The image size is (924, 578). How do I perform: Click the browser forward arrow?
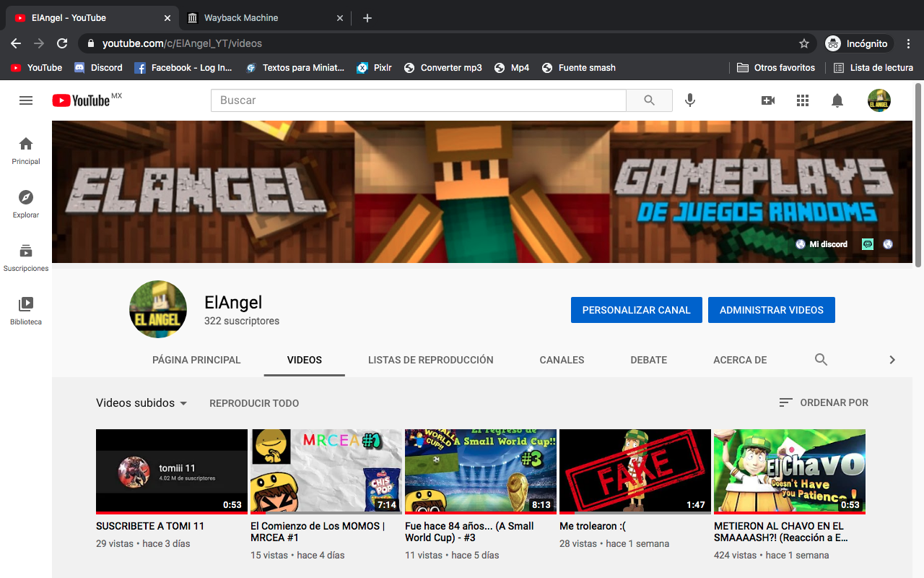click(x=39, y=43)
